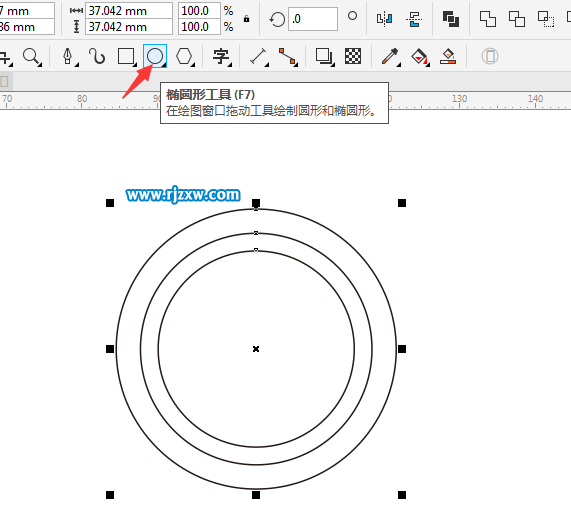The height and width of the screenshot is (525, 571).
Task: Select the Text tool marked 字
Action: pyautogui.click(x=221, y=57)
